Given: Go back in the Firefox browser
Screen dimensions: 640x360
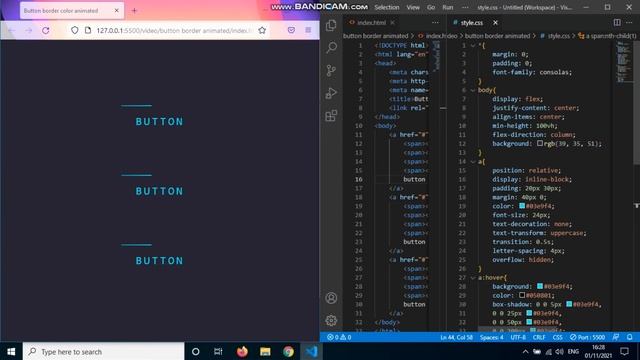Looking at the screenshot, I should (x=11, y=30).
